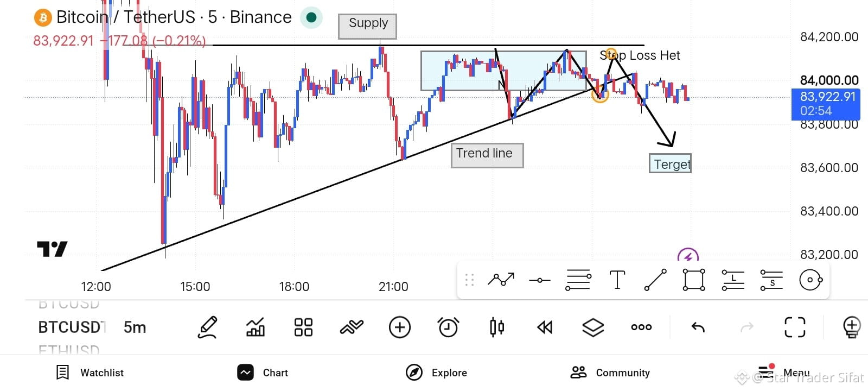Screen dimensions: 868x391
Task: Open the layers object tree icon
Action: coord(593,327)
